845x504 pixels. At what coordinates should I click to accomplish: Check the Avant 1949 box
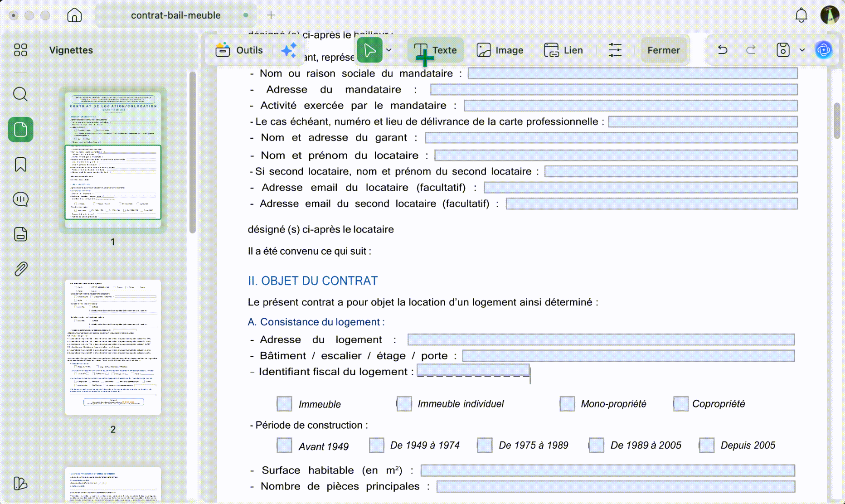(284, 445)
